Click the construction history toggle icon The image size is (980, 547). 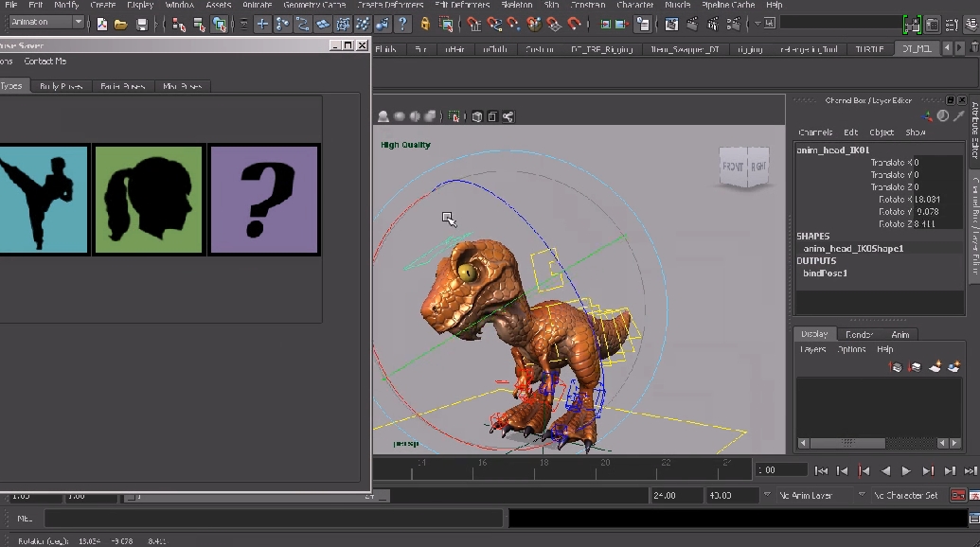(643, 25)
